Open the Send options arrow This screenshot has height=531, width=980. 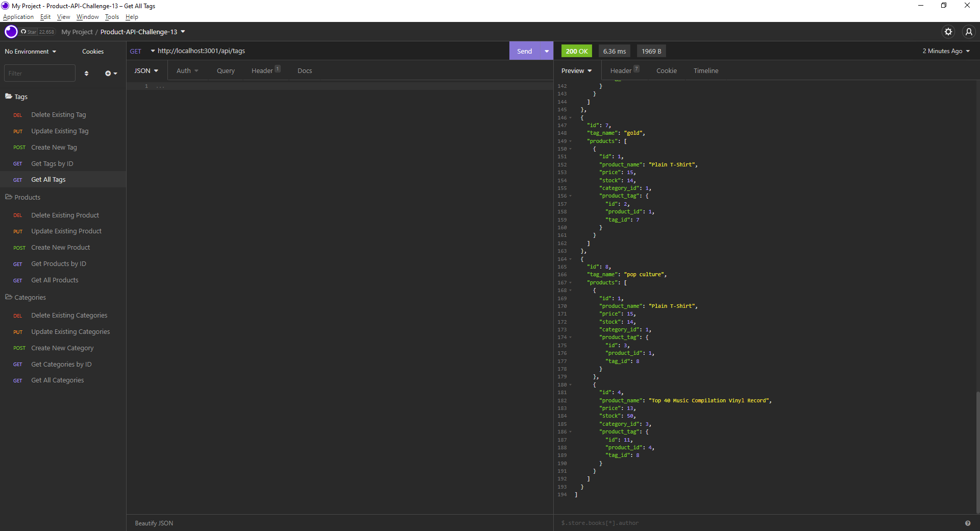[x=546, y=51]
